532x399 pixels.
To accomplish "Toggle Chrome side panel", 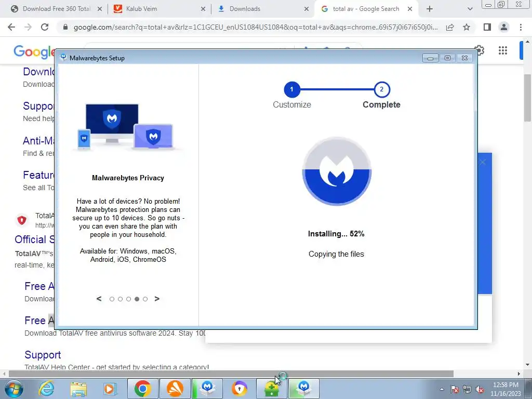I will coord(487,27).
